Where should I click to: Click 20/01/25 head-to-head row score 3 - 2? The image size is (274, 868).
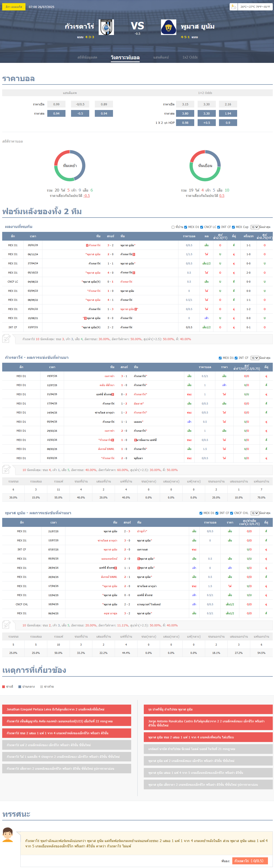pyautogui.click(x=110, y=245)
